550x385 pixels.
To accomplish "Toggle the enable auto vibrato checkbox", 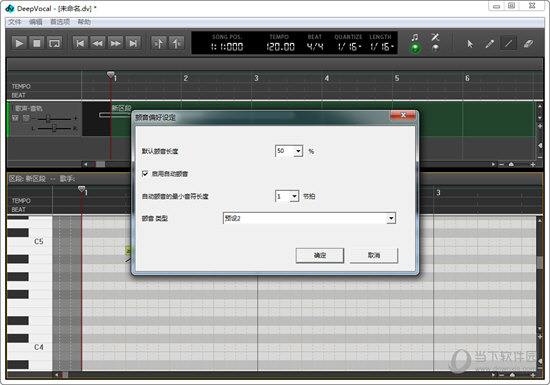I will [145, 174].
